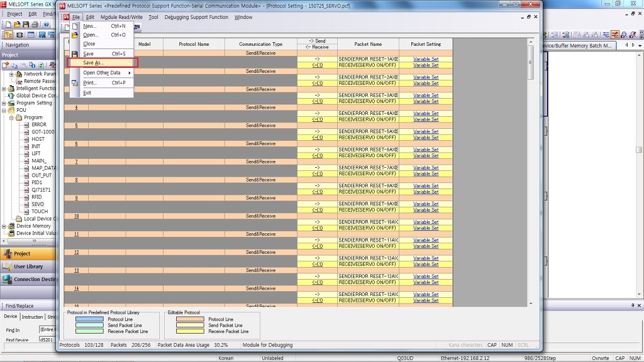The width and height of the screenshot is (644, 362).
Task: Click the New file icon in File menu
Action: (75, 26)
